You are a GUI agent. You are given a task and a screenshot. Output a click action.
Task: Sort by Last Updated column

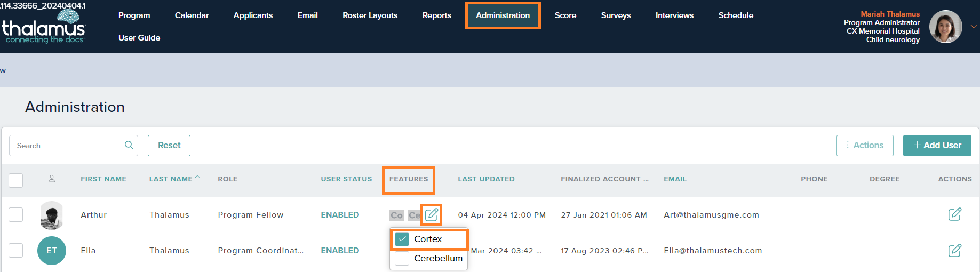(486, 179)
